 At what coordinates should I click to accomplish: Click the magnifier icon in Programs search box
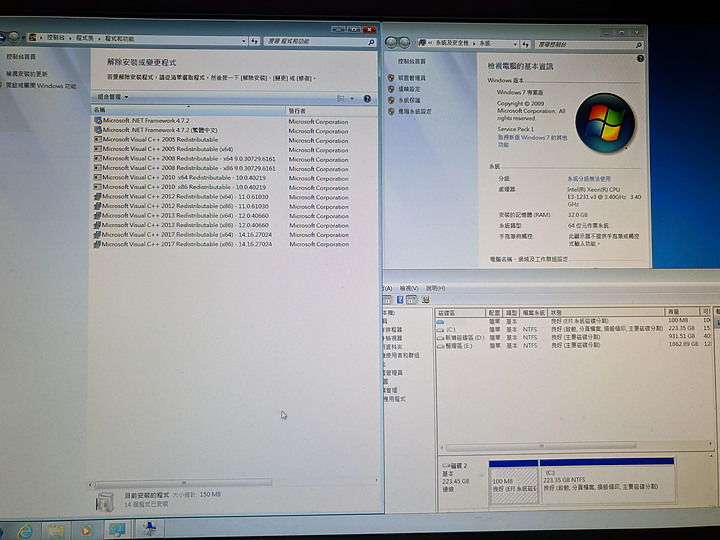pyautogui.click(x=371, y=42)
